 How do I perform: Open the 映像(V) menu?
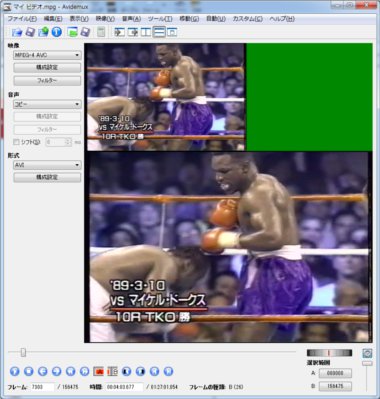coord(105,19)
